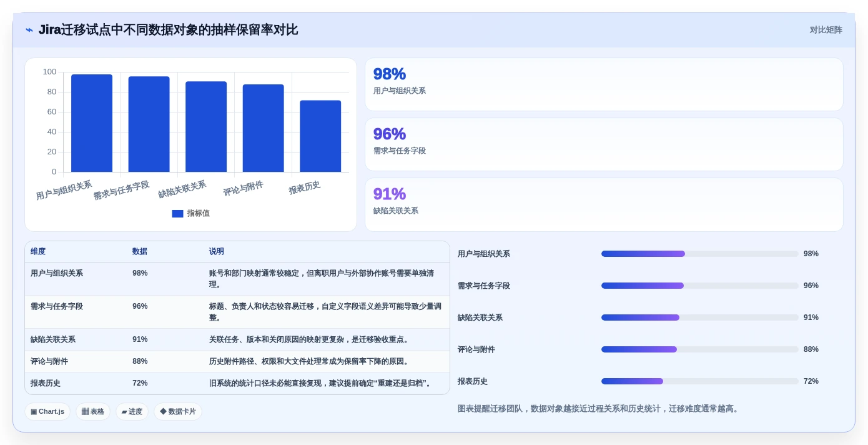Screen dimensions: 868x445
Task: Click the 72% progress percentage
Action: click(x=811, y=381)
